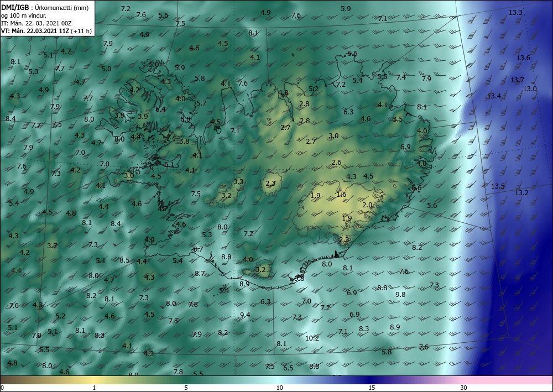Click the 'VT: Mán. 22.03.2021 11Z' valid time line
553x392 pixels.
[x=35, y=31]
